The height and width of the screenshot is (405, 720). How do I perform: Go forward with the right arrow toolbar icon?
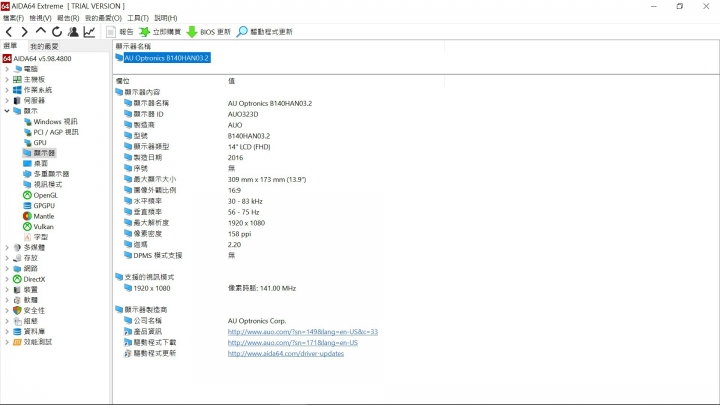(x=24, y=32)
